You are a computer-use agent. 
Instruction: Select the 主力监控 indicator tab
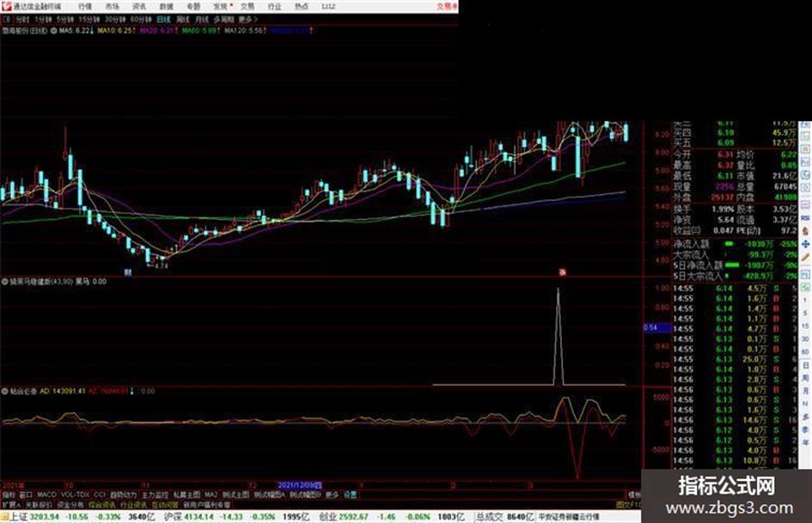[155, 495]
